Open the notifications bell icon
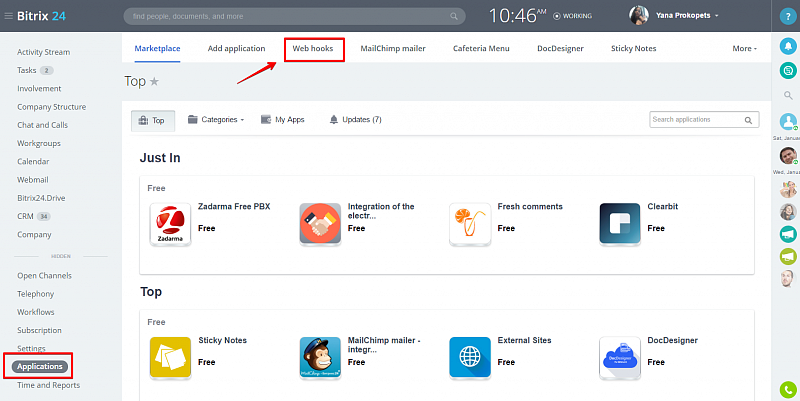Viewport: 800px width, 401px height. click(x=788, y=46)
